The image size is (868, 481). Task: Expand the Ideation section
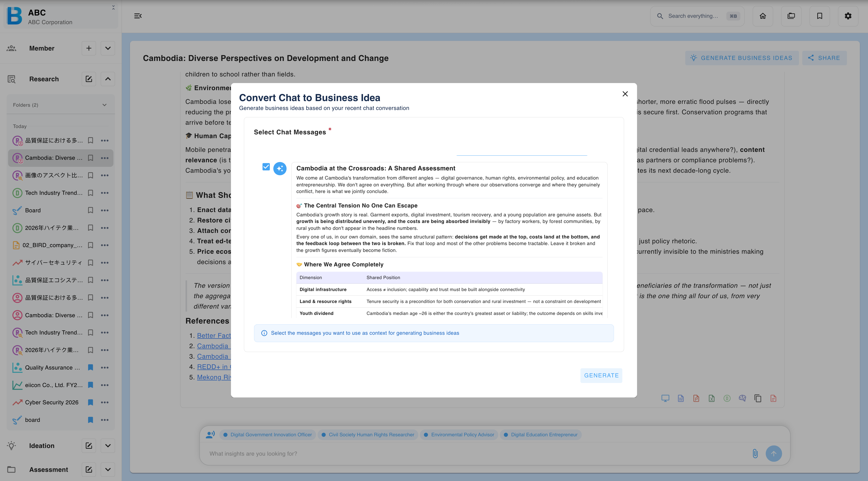[108, 446]
